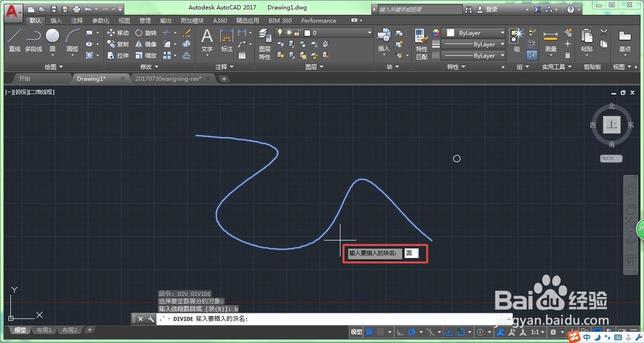Image resolution: width=644 pixels, height=343 pixels.
Task: Switch to the 插入 ribbon tab
Action: point(55,21)
